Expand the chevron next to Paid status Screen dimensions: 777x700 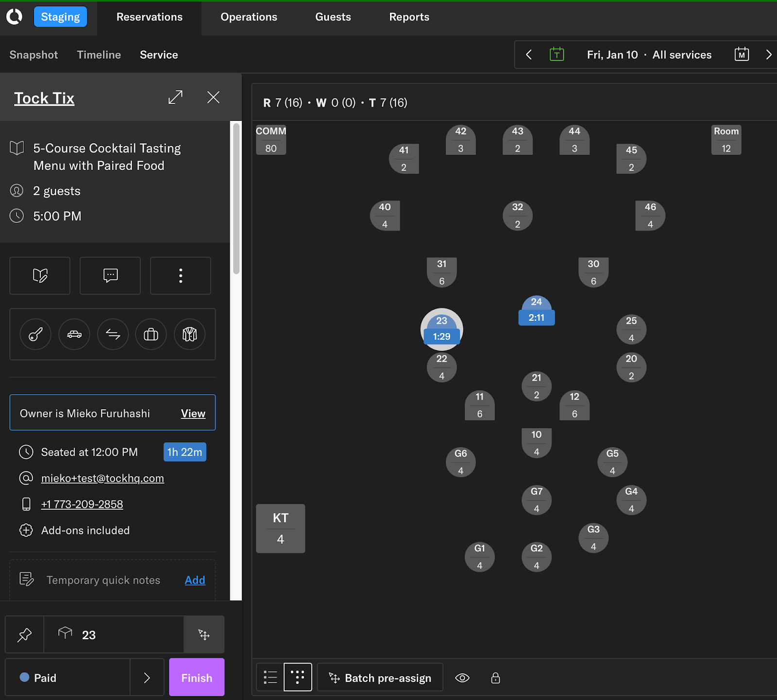(147, 677)
